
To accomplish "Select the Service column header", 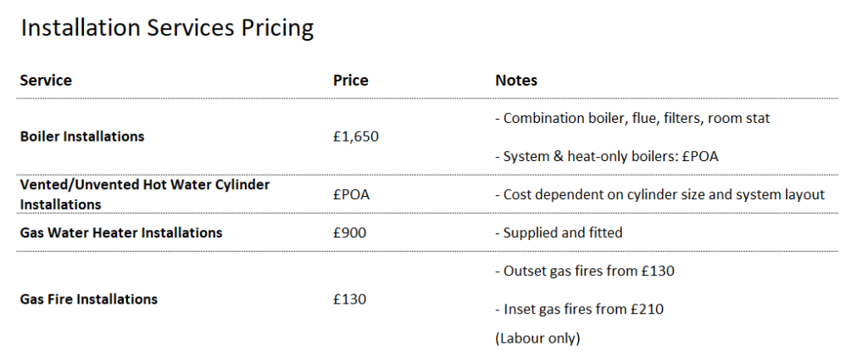I will coord(46,81).
